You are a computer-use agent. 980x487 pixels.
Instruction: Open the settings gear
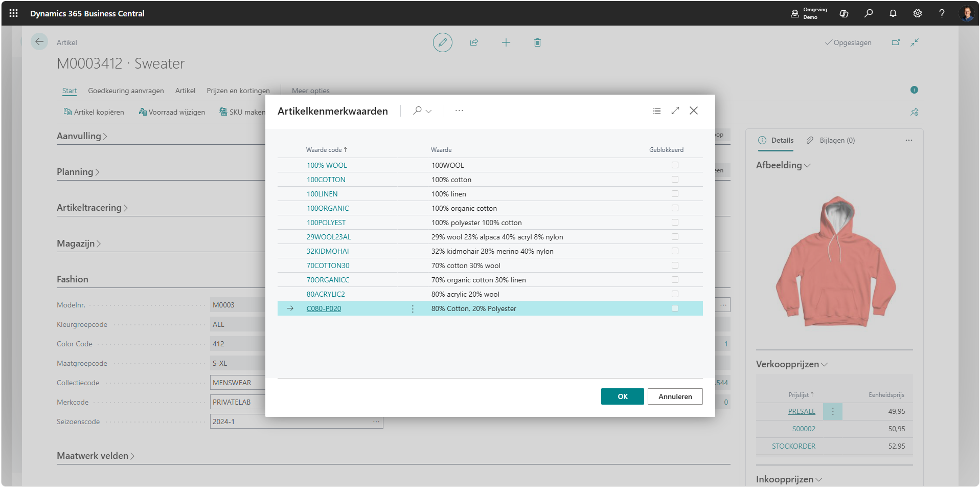click(918, 13)
